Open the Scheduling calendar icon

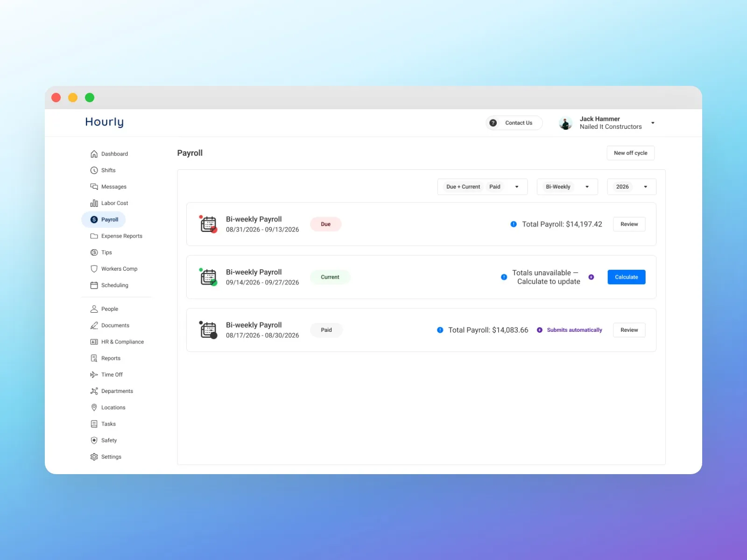94,285
